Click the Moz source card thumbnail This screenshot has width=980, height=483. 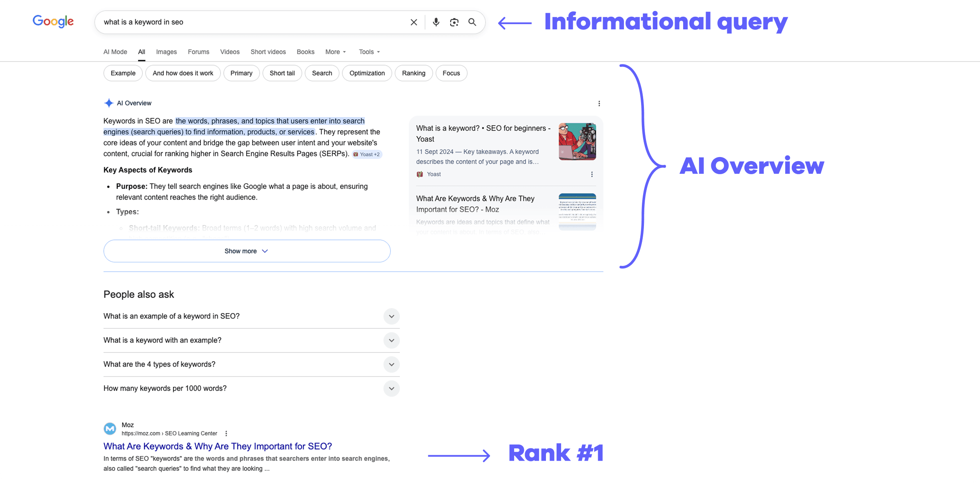(577, 212)
